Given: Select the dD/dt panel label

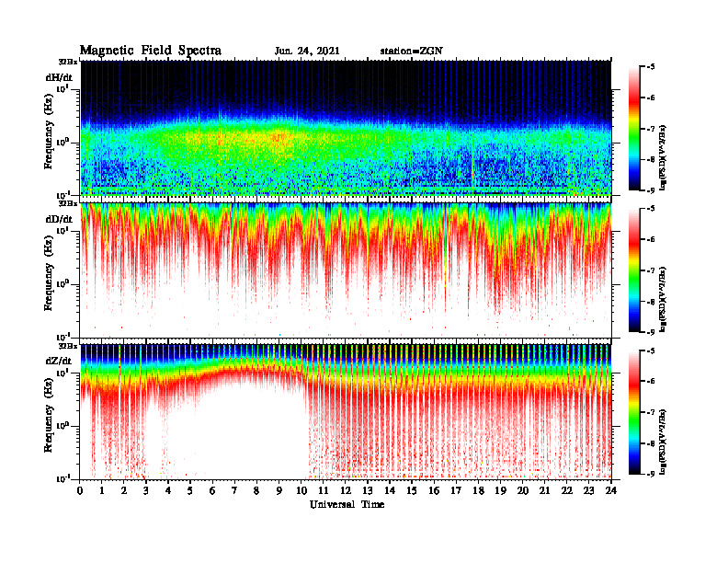Looking at the screenshot, I should 59,219.
